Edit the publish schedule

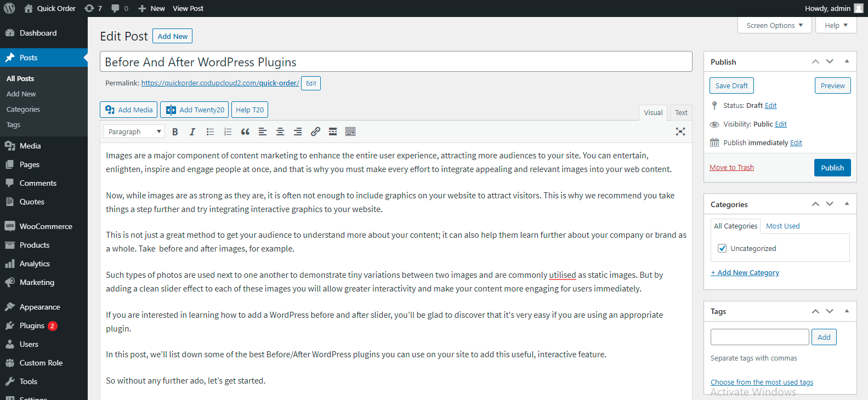point(796,142)
